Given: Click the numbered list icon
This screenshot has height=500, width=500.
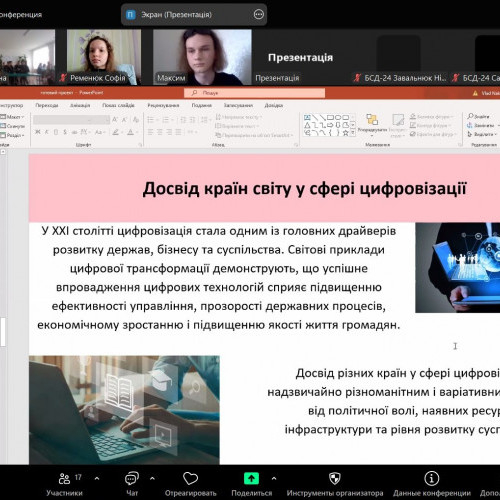Looking at the screenshot, I should 165,120.
